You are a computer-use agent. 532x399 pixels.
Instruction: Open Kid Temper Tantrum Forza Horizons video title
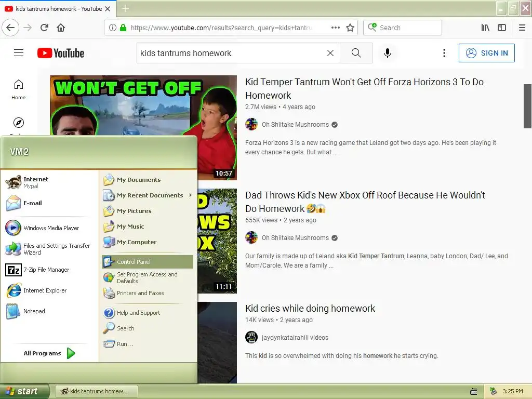pyautogui.click(x=364, y=88)
